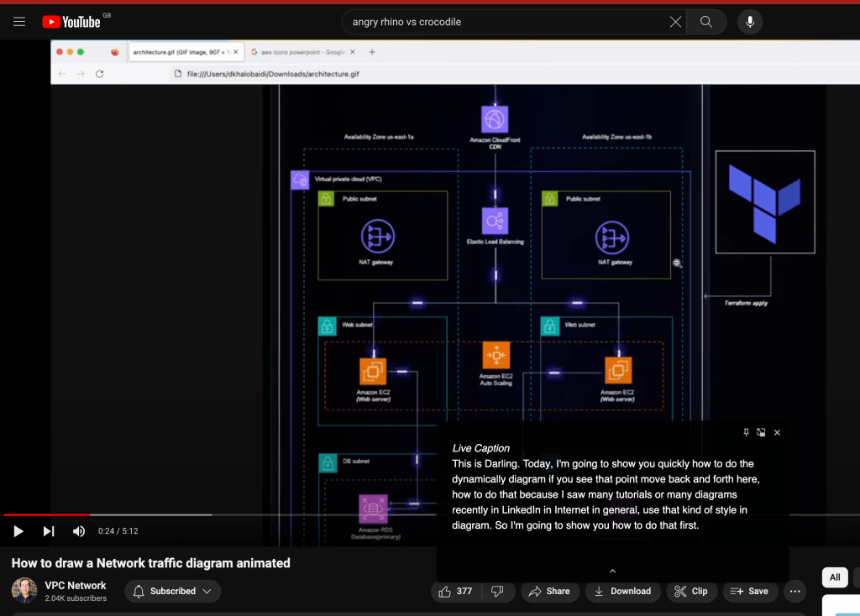Skip to the next video
The height and width of the screenshot is (616, 860).
[49, 531]
